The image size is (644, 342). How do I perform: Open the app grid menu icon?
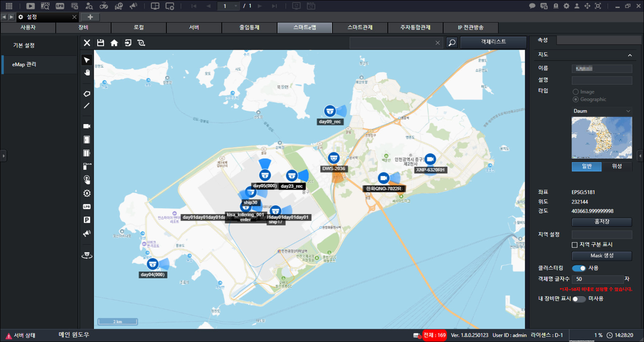point(9,6)
